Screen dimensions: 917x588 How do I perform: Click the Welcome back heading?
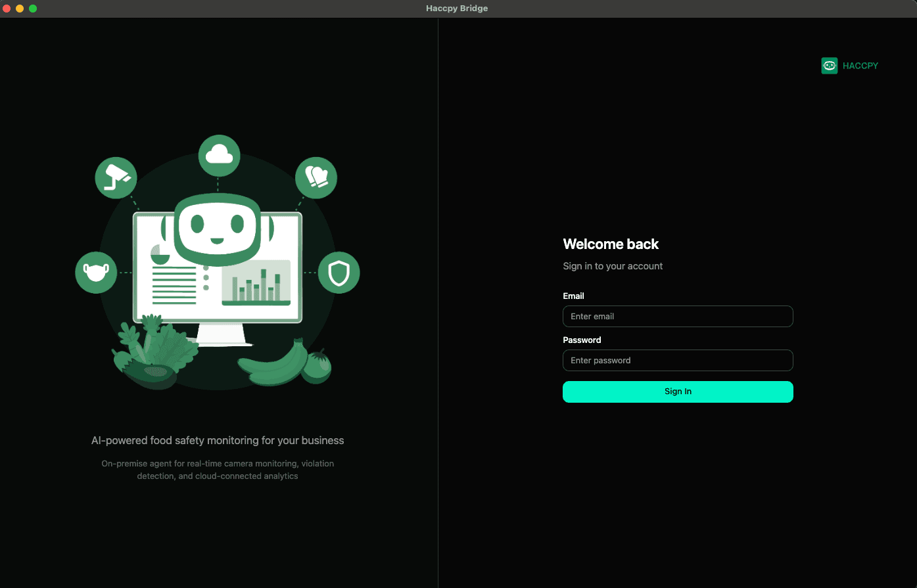coord(611,244)
